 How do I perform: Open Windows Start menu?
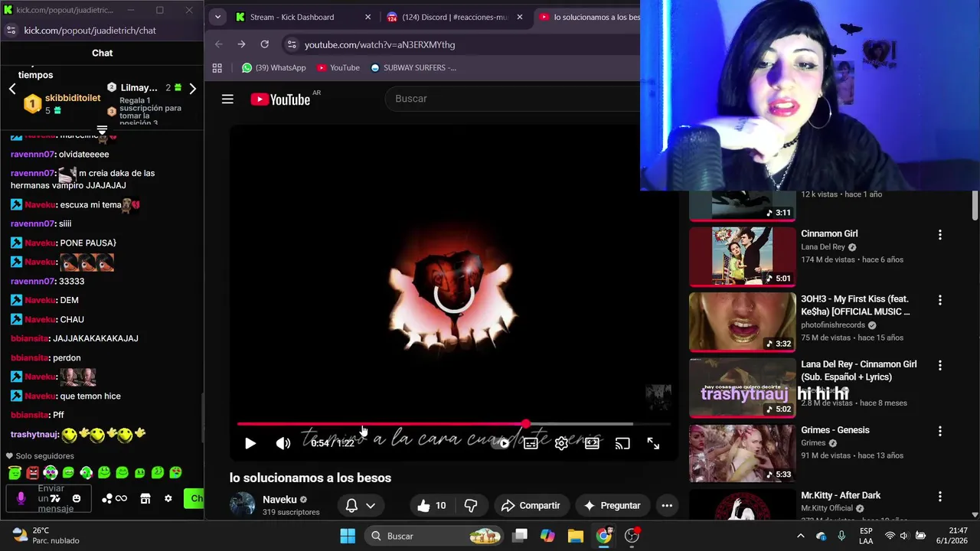tap(348, 536)
